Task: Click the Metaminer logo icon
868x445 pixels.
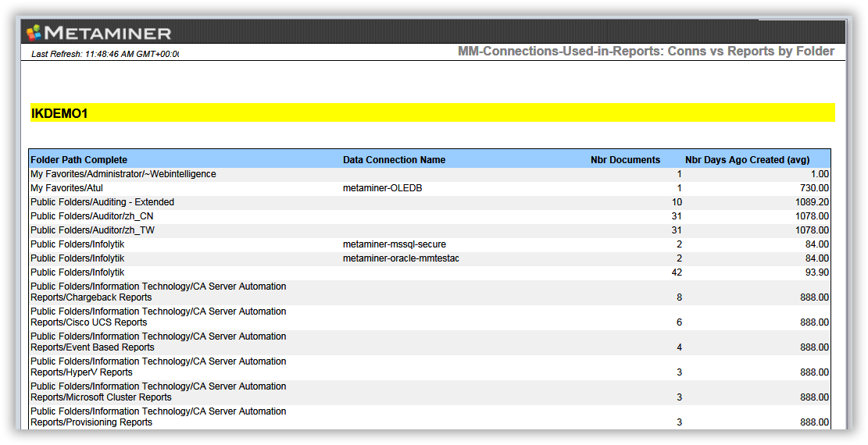Action: pos(34,33)
